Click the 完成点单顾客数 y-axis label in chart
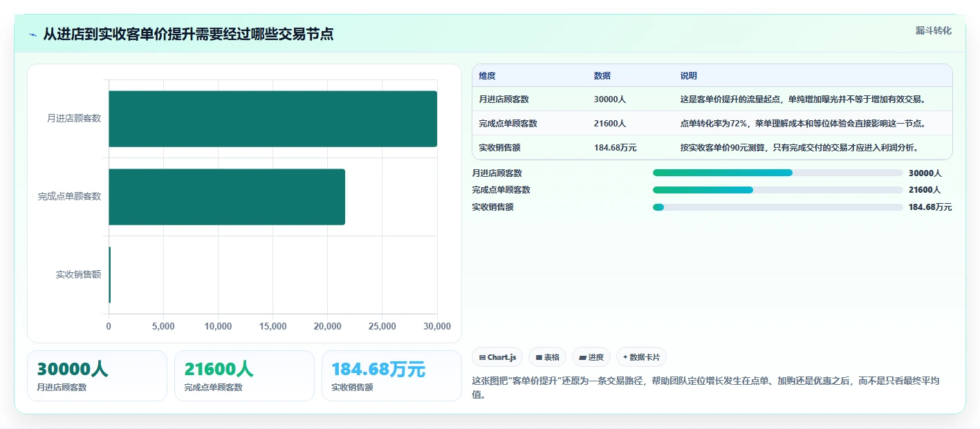The width and height of the screenshot is (980, 429). tap(70, 196)
